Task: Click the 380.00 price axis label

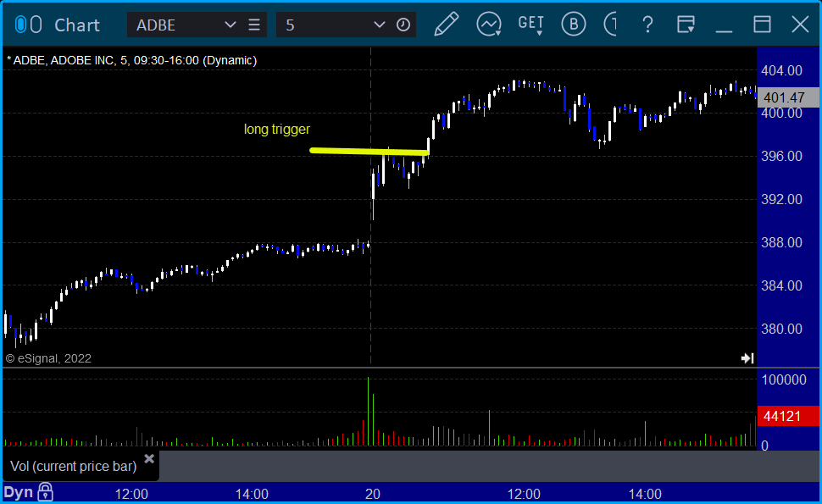Action: (x=781, y=329)
